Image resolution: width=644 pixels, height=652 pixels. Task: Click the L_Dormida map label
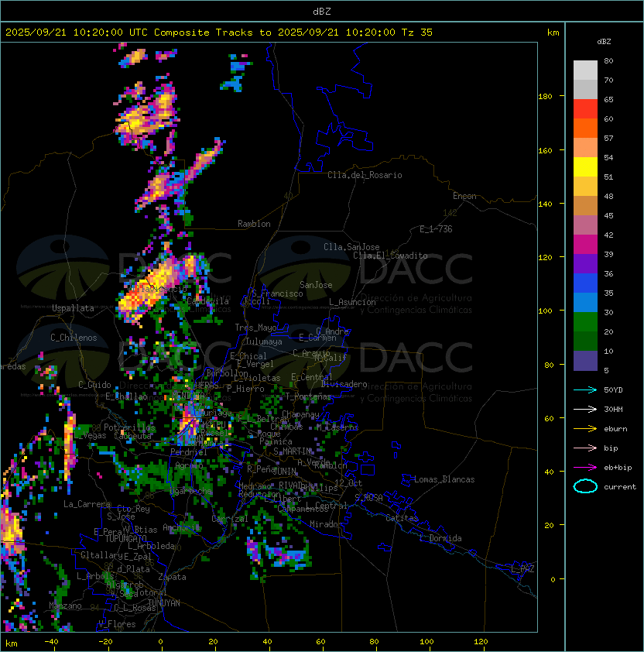pos(440,538)
